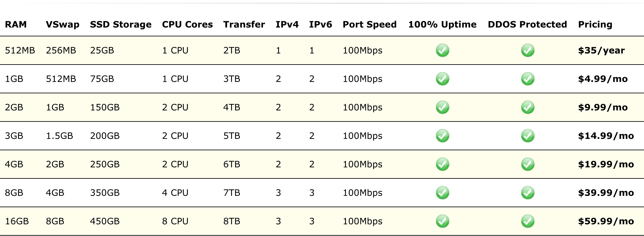The width and height of the screenshot is (644, 236).
Task: Choose the $19.99/mo pricing option
Action: click(x=606, y=165)
